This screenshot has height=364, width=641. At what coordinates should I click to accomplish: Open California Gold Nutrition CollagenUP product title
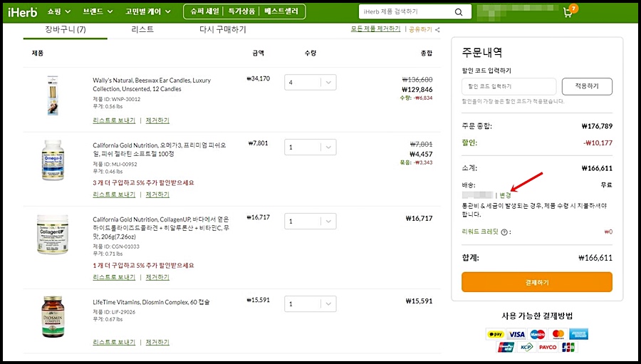point(161,228)
